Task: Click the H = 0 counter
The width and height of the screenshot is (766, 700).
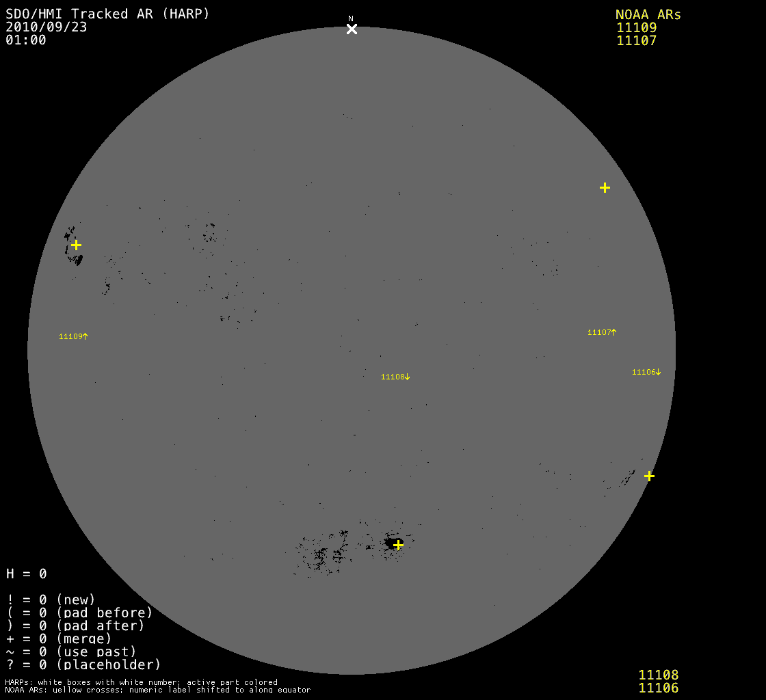Action: 27,574
